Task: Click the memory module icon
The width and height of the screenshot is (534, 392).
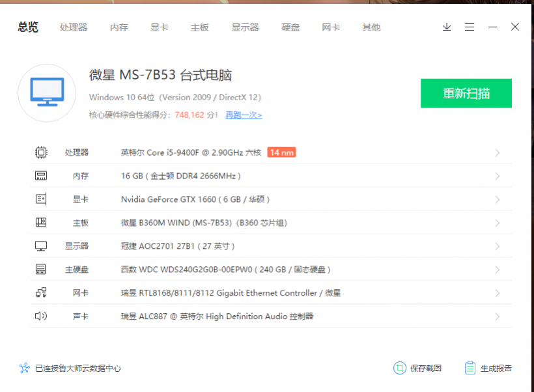Action: tap(41, 176)
